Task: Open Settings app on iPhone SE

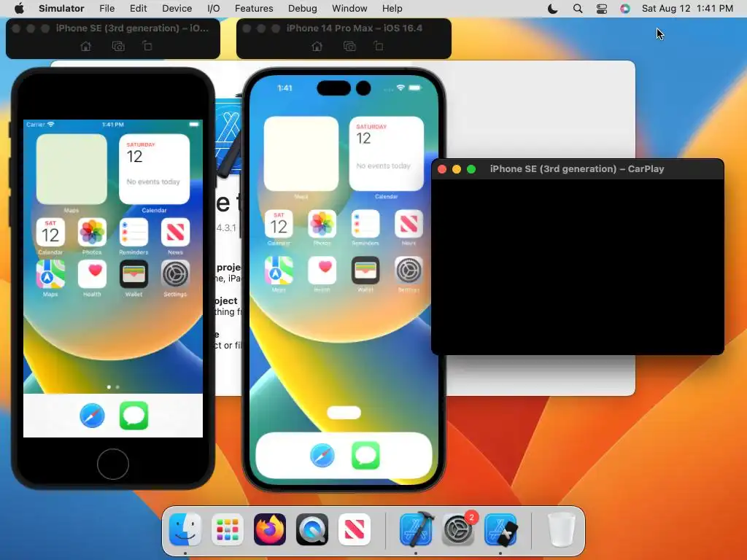Action: (175, 274)
